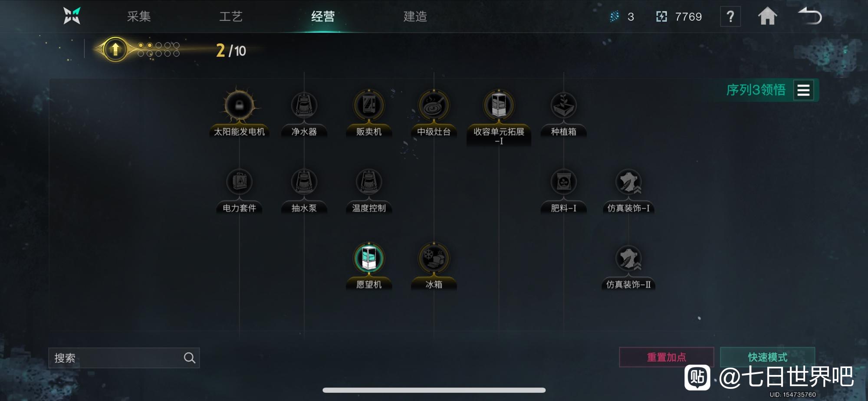Switch to the 建造 tab
The width and height of the screenshot is (868, 401).
click(x=415, y=16)
